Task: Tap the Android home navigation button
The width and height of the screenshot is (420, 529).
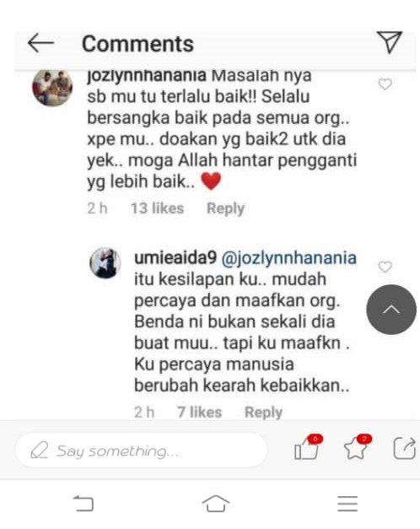Action: (216, 504)
